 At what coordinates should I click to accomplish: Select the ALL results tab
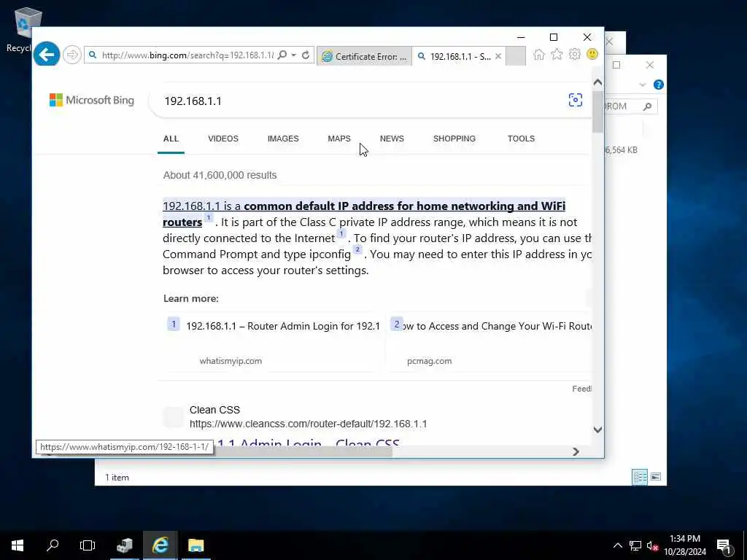click(x=171, y=139)
